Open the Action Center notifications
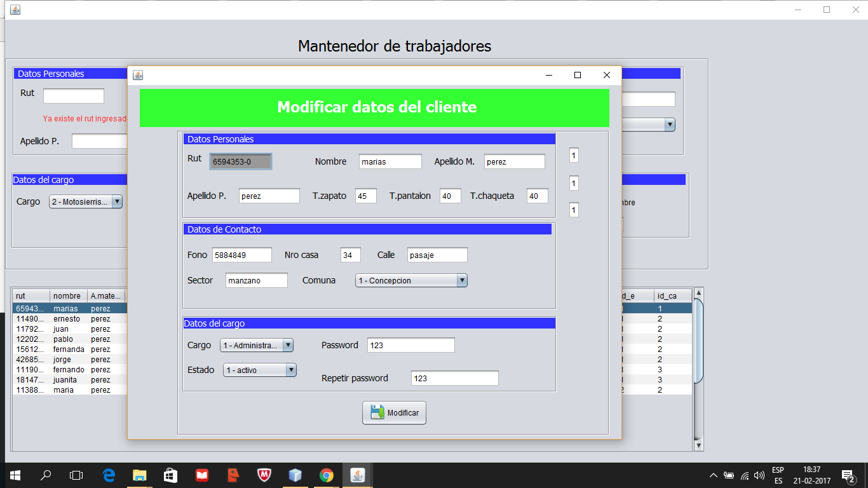The height and width of the screenshot is (488, 868). tap(848, 475)
